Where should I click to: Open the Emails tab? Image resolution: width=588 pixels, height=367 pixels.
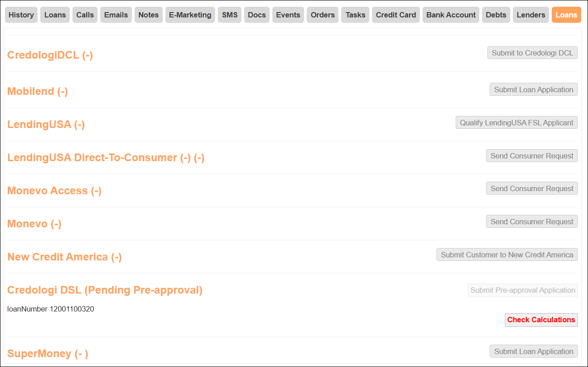[x=116, y=15]
